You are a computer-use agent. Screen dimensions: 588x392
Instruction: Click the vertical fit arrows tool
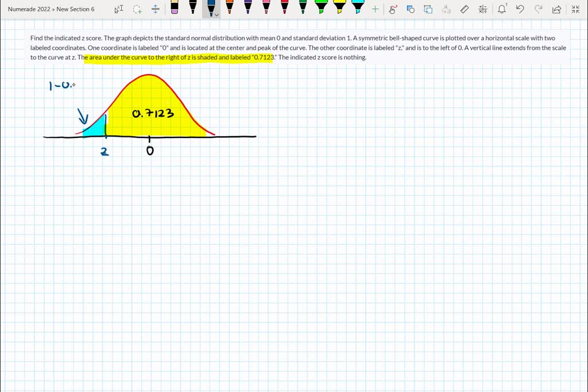coord(156,9)
